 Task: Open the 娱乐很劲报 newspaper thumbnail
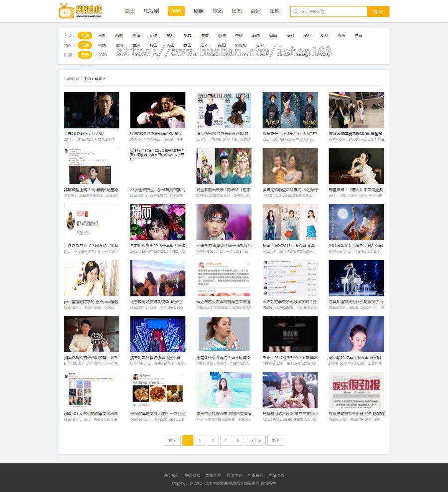356,390
